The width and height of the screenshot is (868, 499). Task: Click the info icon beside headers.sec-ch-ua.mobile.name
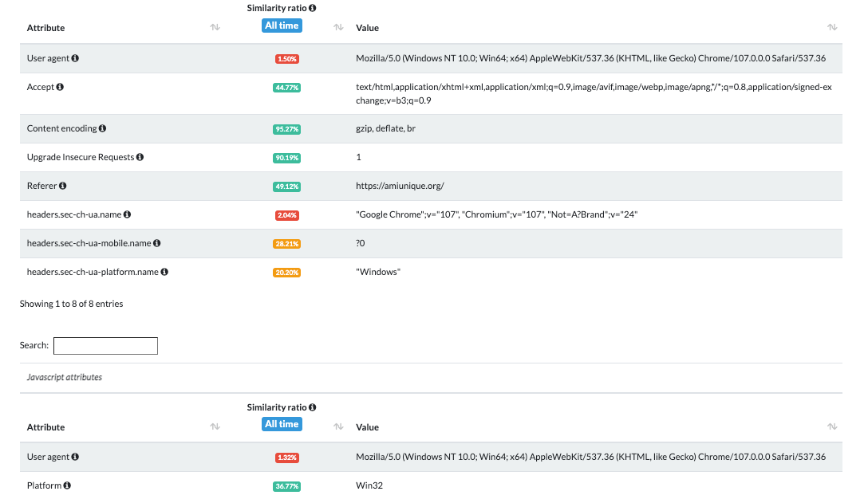pos(157,242)
